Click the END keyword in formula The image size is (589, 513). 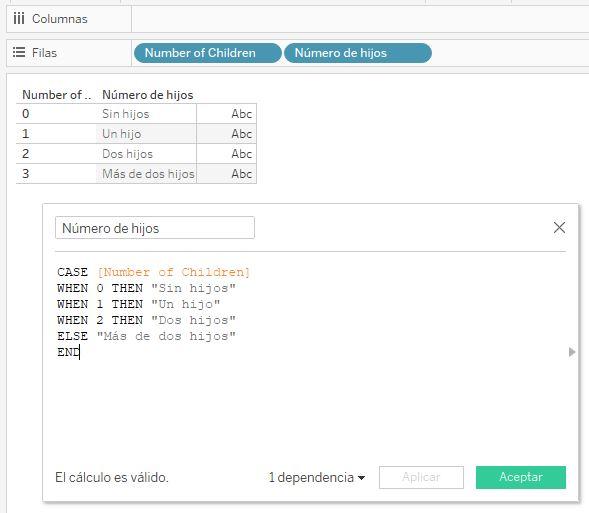coord(68,352)
